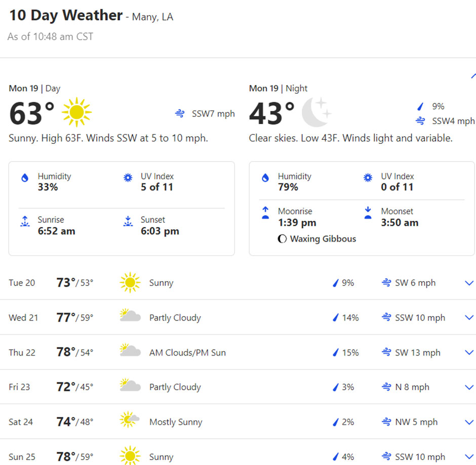Click the Wed 21 date label
476x465 pixels.
(23, 318)
